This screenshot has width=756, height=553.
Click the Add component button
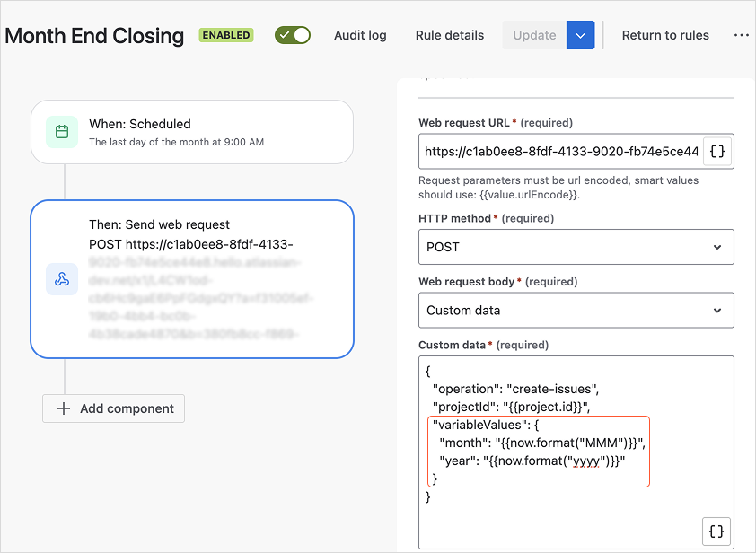[114, 408]
